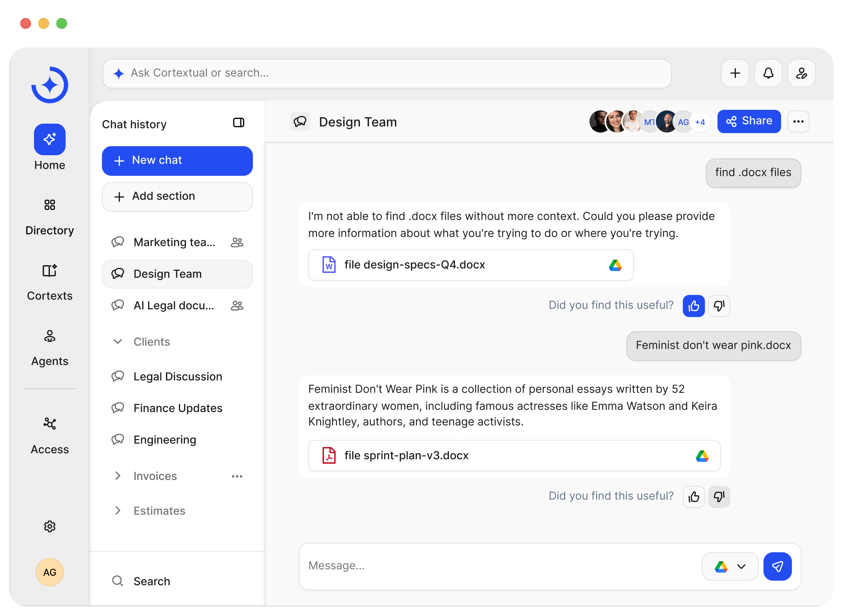Open the three-dots menu beside Share
Image resolution: width=844 pixels, height=616 pixels.
click(798, 122)
